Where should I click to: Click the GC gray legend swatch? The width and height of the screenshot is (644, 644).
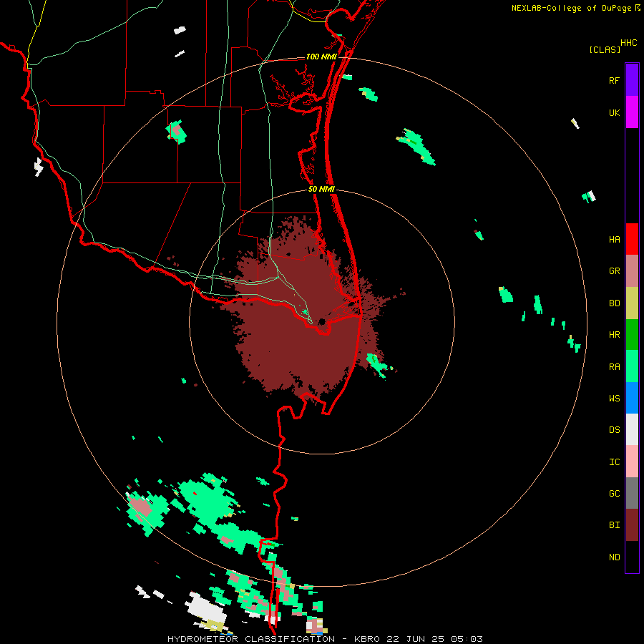click(632, 493)
